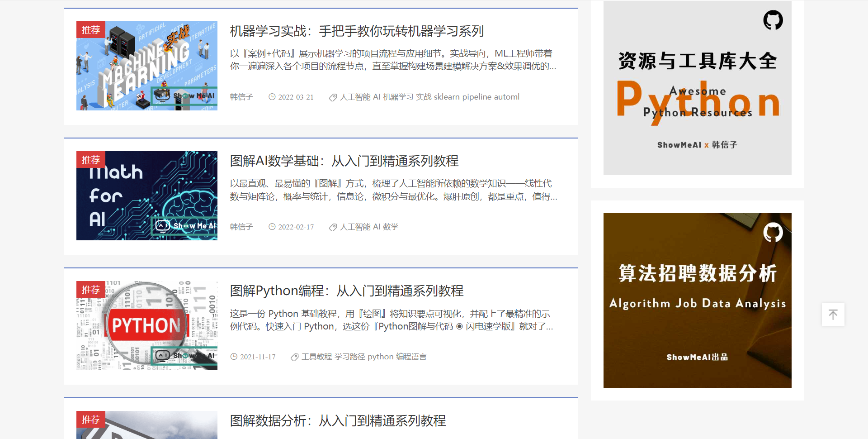The width and height of the screenshot is (868, 439).
Task: Click clock icon beside 2022-03-21 date
Action: click(x=272, y=97)
